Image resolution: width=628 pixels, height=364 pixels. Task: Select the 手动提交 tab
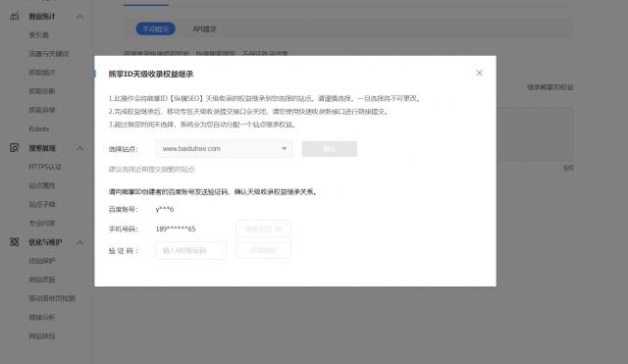click(155, 28)
